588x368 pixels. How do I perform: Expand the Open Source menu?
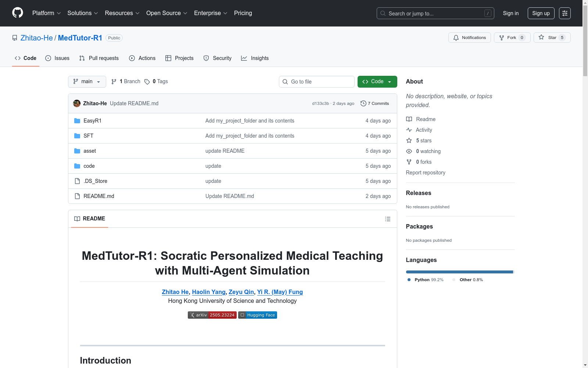click(167, 13)
